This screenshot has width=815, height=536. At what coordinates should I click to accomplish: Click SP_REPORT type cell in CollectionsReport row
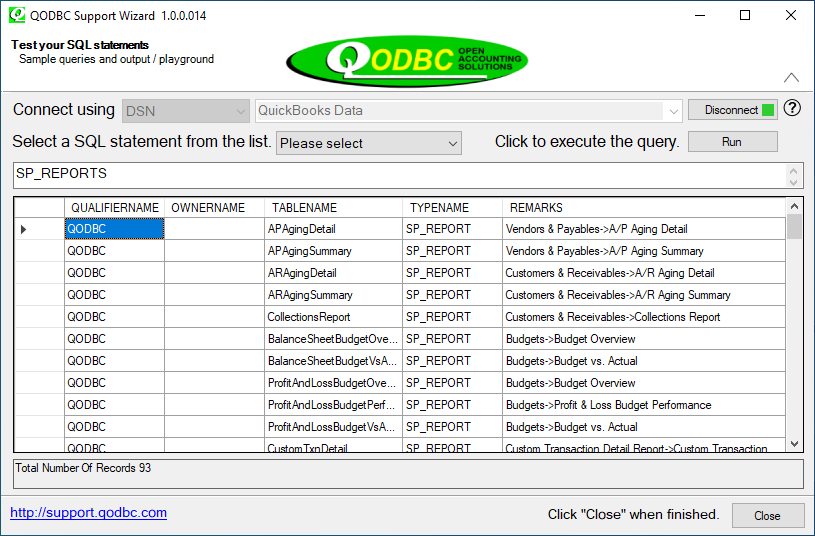click(x=452, y=317)
